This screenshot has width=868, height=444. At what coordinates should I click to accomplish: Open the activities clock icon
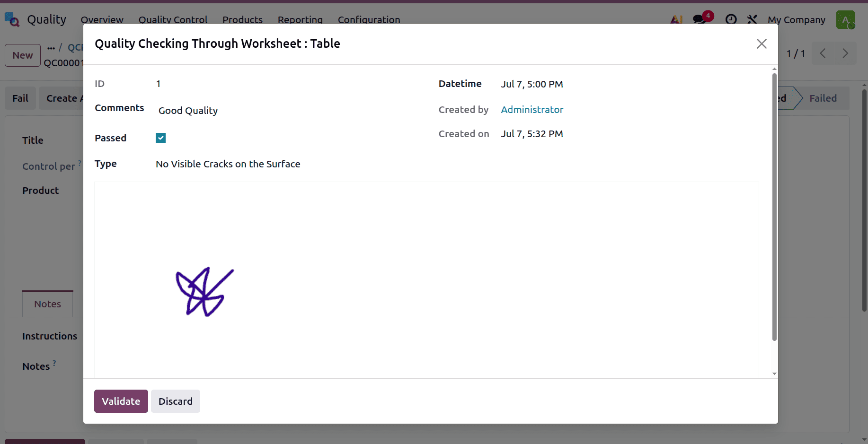coord(731,19)
